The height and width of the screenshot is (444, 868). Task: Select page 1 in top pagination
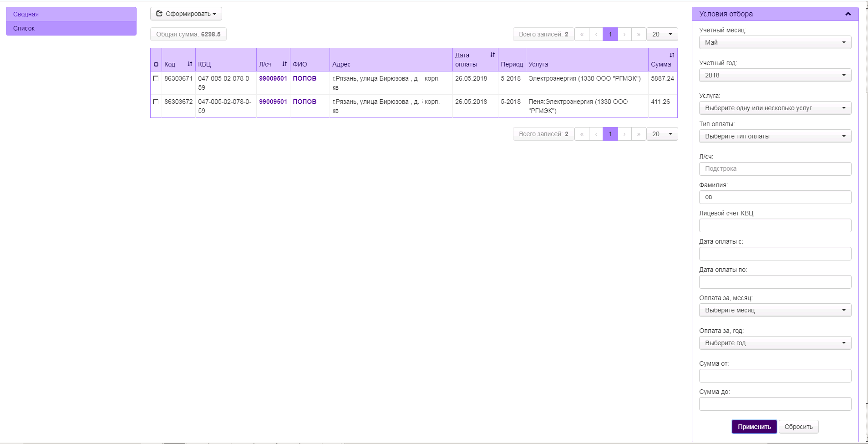tap(610, 34)
